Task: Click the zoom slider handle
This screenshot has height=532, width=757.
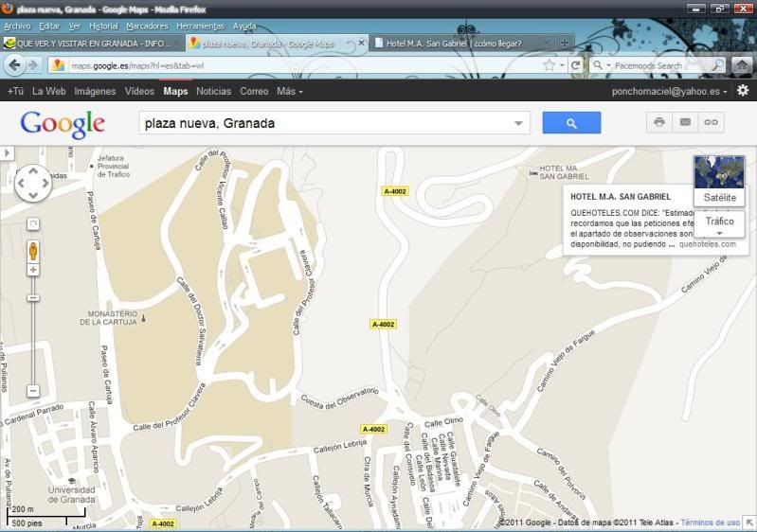Action: (x=33, y=298)
